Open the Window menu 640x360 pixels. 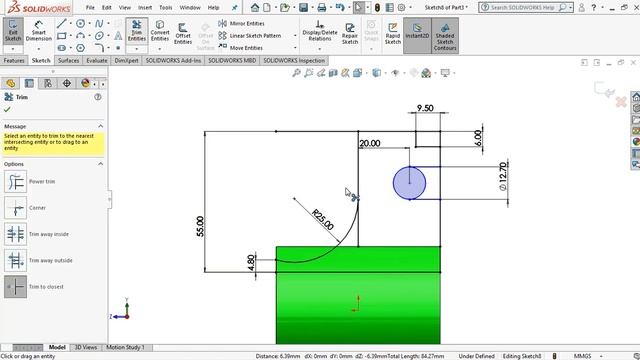pyautogui.click(x=190, y=7)
